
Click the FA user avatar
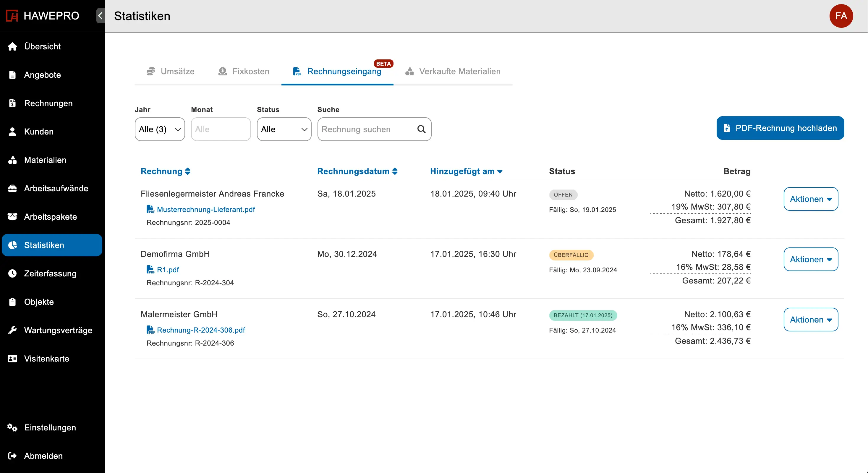click(x=841, y=16)
